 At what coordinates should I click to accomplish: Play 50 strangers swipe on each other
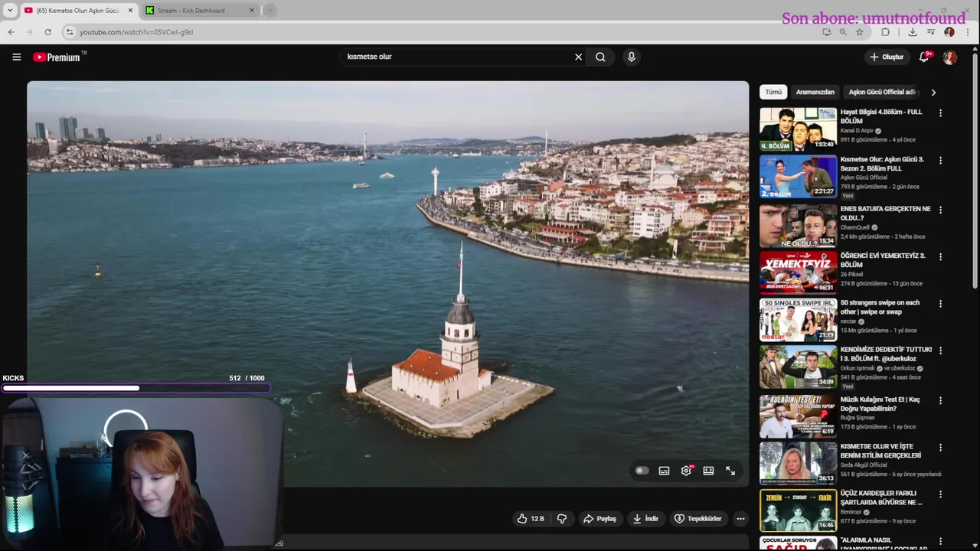coord(798,320)
